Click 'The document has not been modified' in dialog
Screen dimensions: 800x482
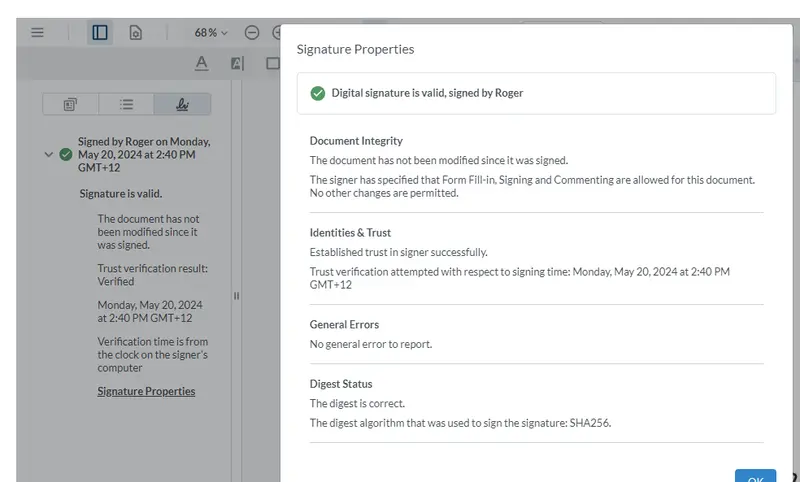tap(439, 160)
